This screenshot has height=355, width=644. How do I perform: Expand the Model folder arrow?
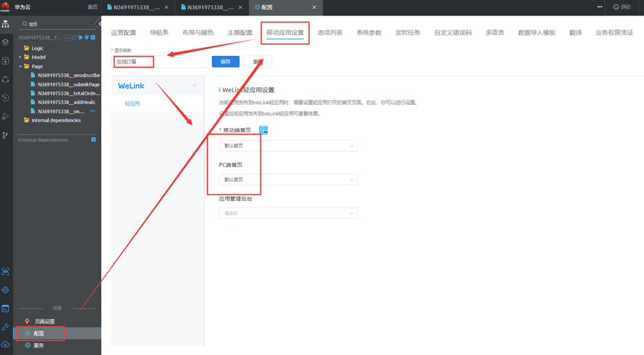click(20, 57)
